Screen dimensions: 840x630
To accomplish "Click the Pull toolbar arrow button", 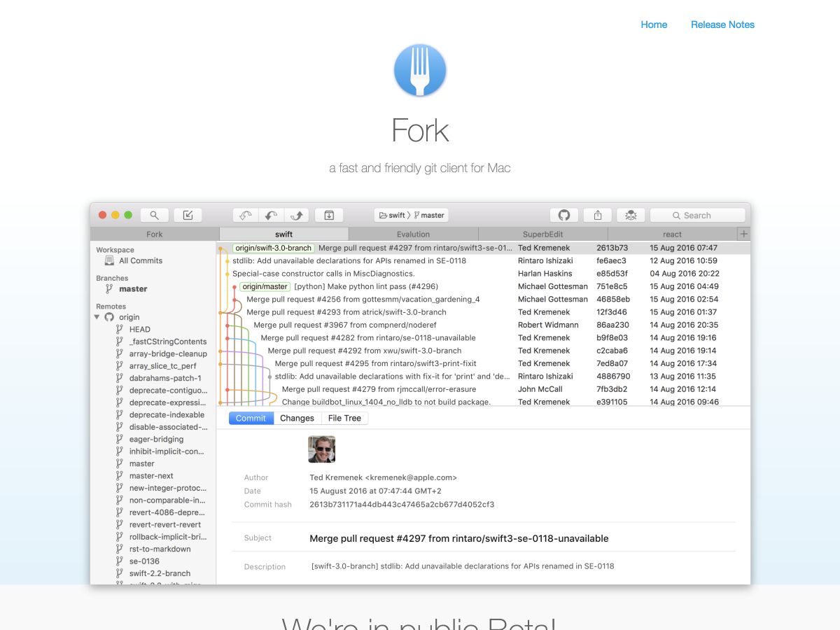I will point(272,216).
